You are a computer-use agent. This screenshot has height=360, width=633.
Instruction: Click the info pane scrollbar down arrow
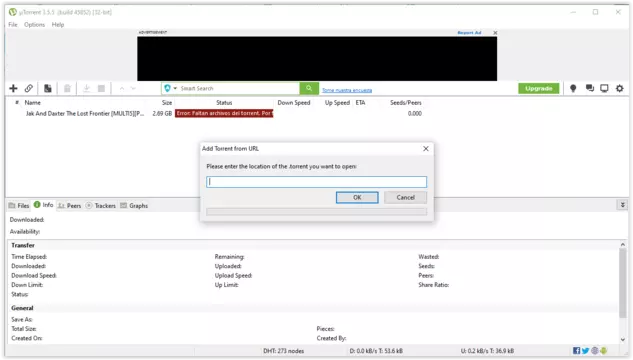point(623,339)
